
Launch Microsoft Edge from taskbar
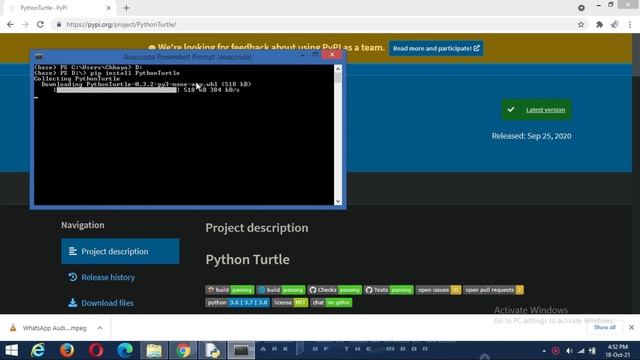tap(125, 351)
